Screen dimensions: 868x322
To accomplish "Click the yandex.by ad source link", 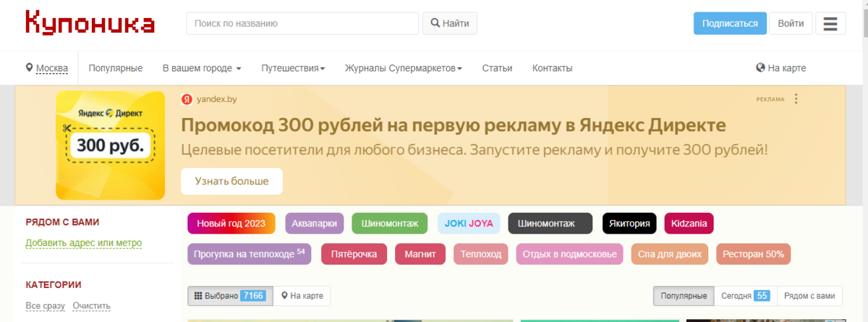I will (217, 99).
